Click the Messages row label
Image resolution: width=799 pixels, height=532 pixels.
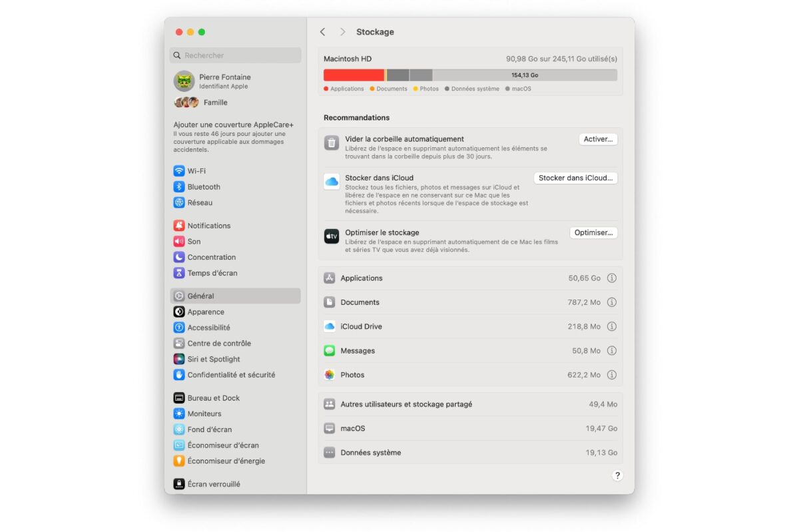click(x=358, y=351)
